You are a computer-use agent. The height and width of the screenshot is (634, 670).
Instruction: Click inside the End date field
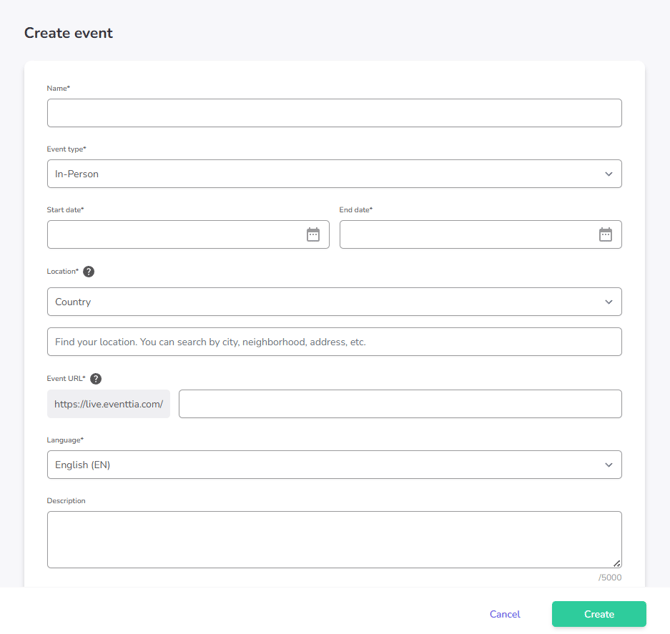click(467, 234)
